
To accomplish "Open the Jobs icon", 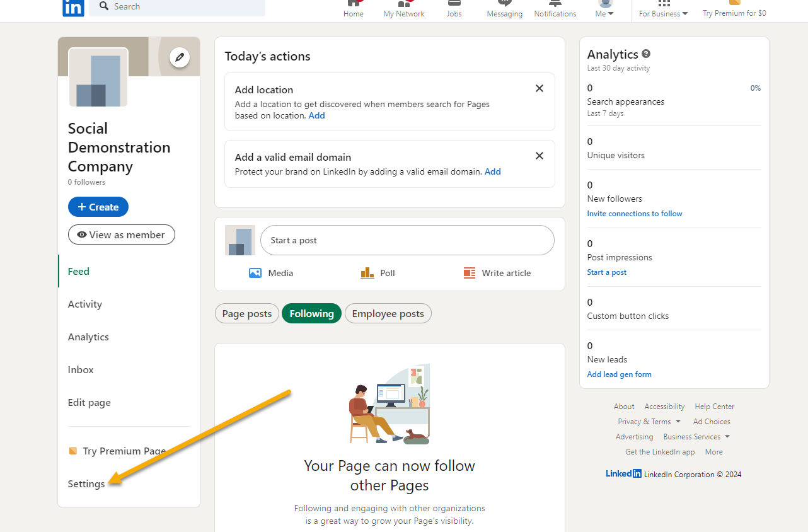I will [454, 8].
